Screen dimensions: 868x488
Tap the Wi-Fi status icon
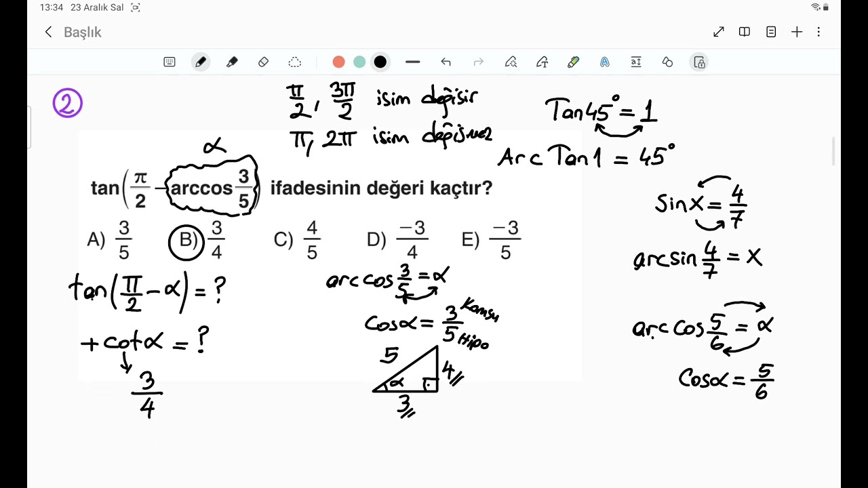pyautogui.click(x=816, y=7)
